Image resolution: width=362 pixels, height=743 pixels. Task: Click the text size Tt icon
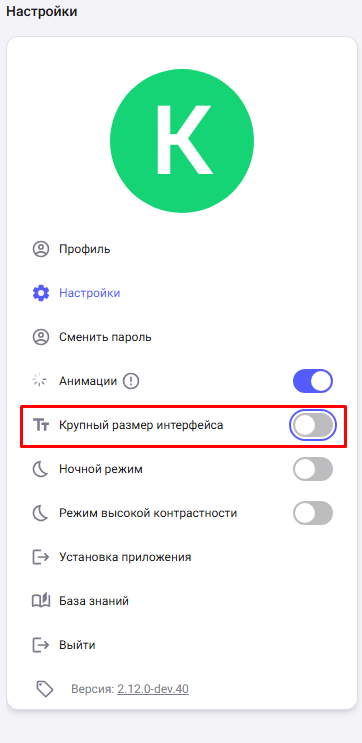tap(41, 426)
